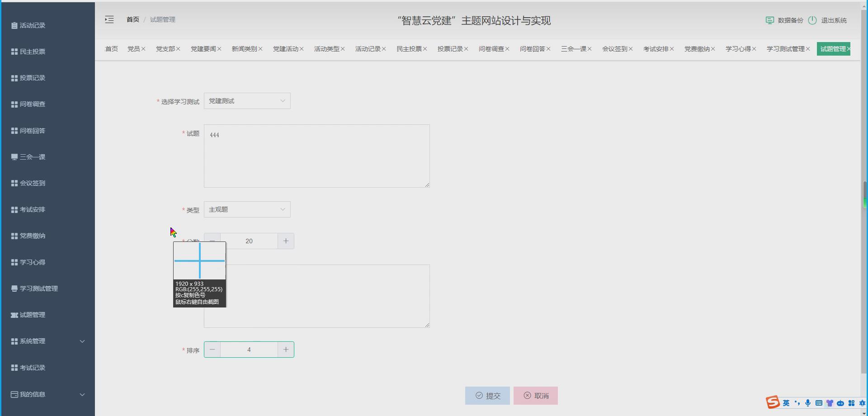868x416 pixels.
Task: Select 民主投票 in the sidebar
Action: (x=32, y=51)
